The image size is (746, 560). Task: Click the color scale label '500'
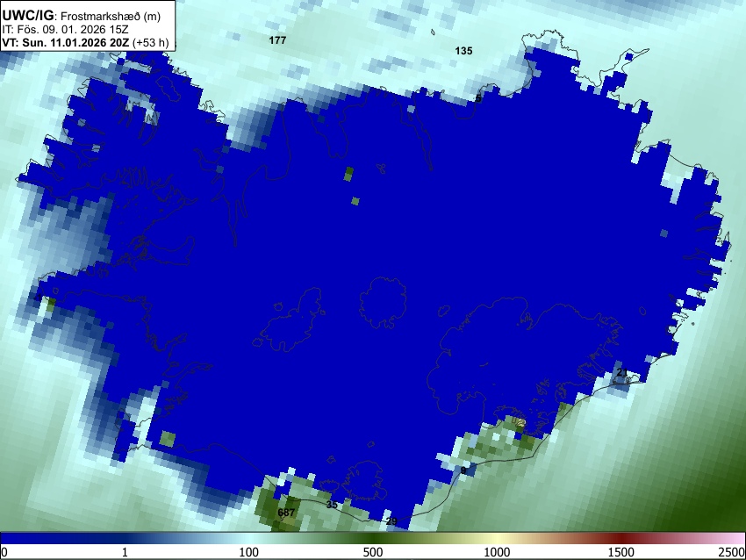[373, 552]
